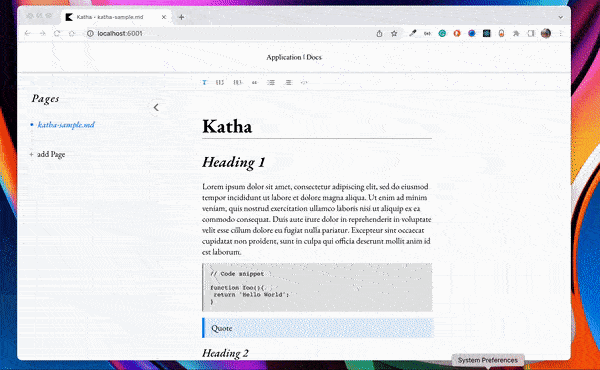The height and width of the screenshot is (370, 600).
Task: Click inside the code snippet block
Action: 317,287
